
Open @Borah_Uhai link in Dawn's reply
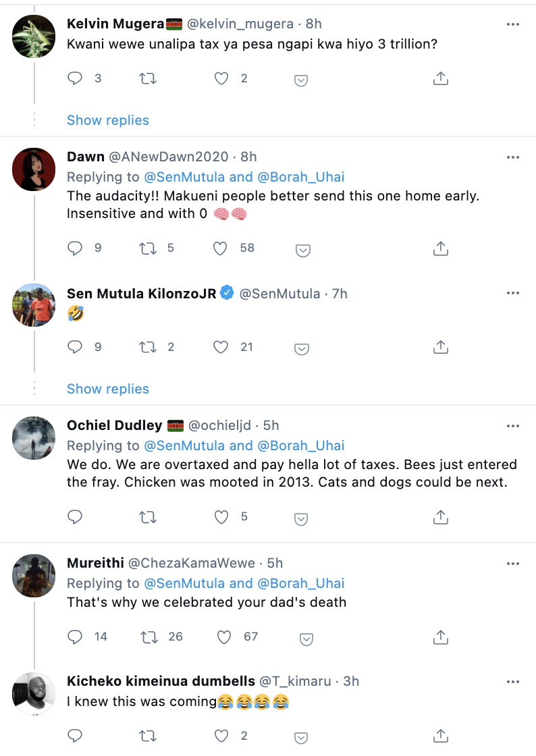(302, 177)
